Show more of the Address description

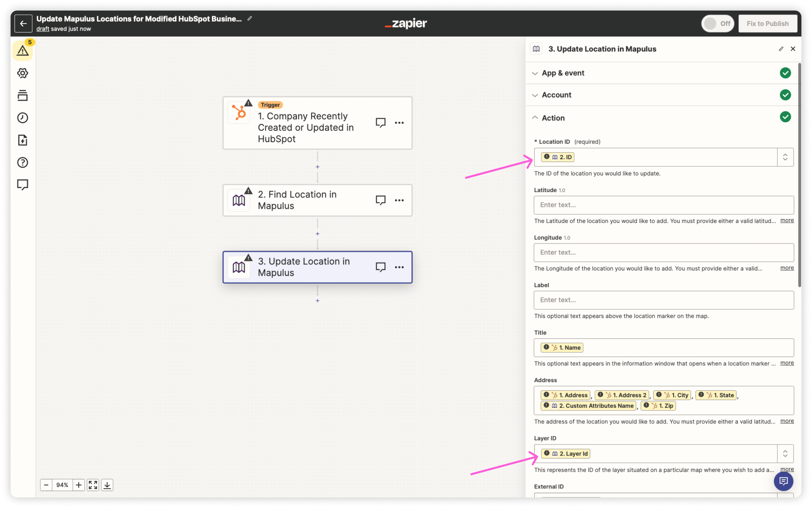pyautogui.click(x=787, y=421)
